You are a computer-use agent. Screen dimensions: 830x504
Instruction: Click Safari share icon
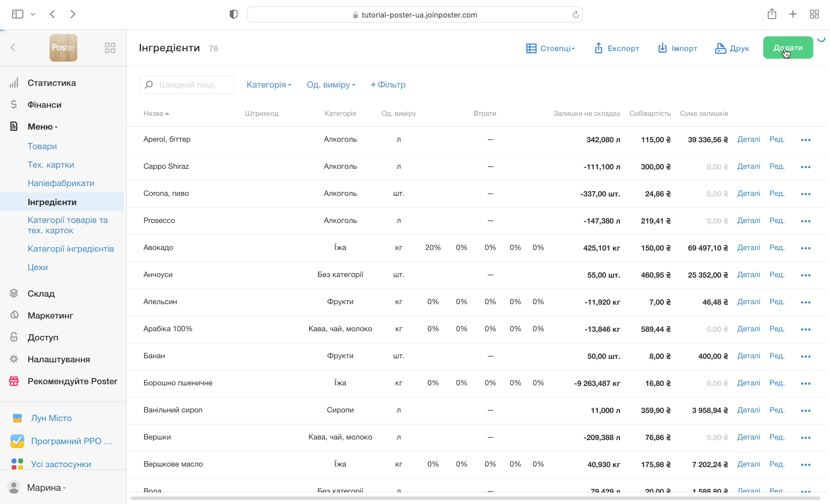tap(772, 14)
